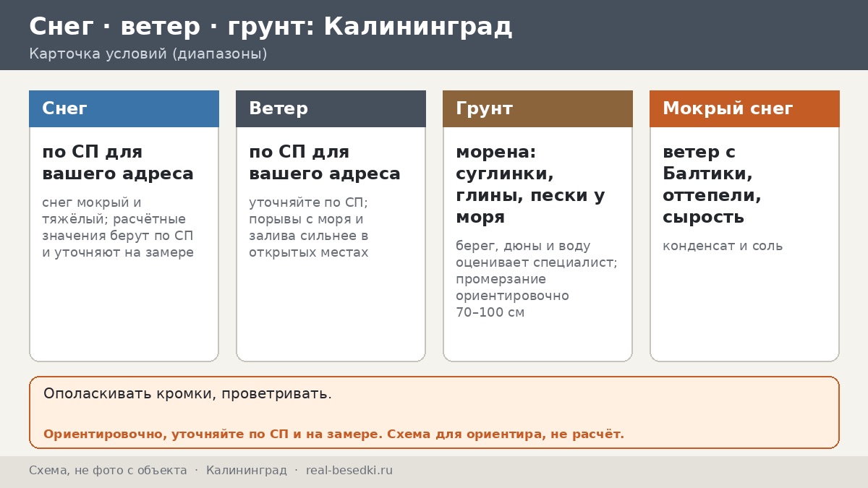Click 'по СП для вашего адреса' in Ветер card
This screenshot has height=488, width=868.
point(325,163)
